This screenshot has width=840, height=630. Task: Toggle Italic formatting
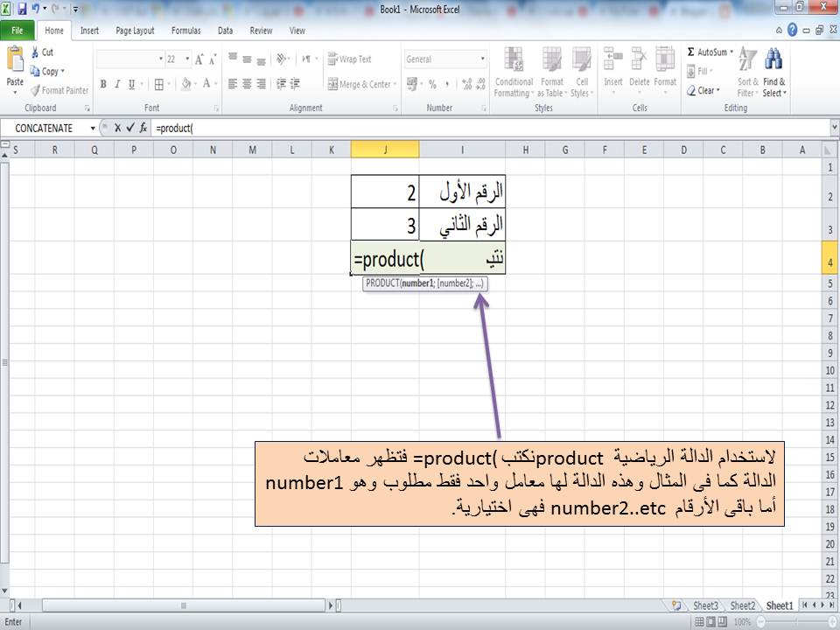click(x=116, y=84)
